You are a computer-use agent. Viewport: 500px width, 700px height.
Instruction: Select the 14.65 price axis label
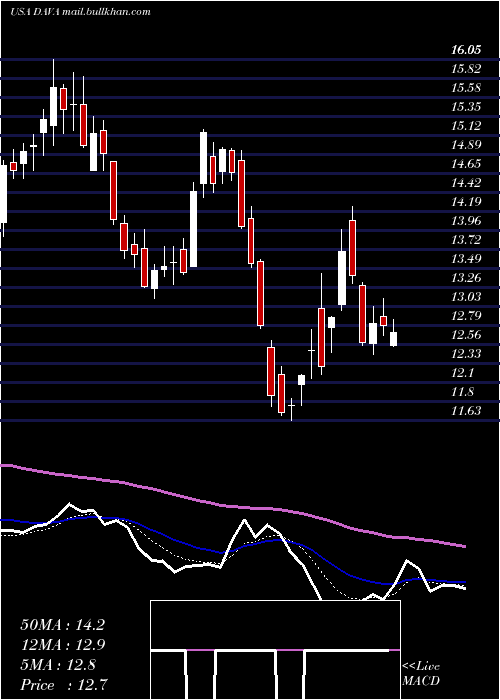pyautogui.click(x=466, y=164)
